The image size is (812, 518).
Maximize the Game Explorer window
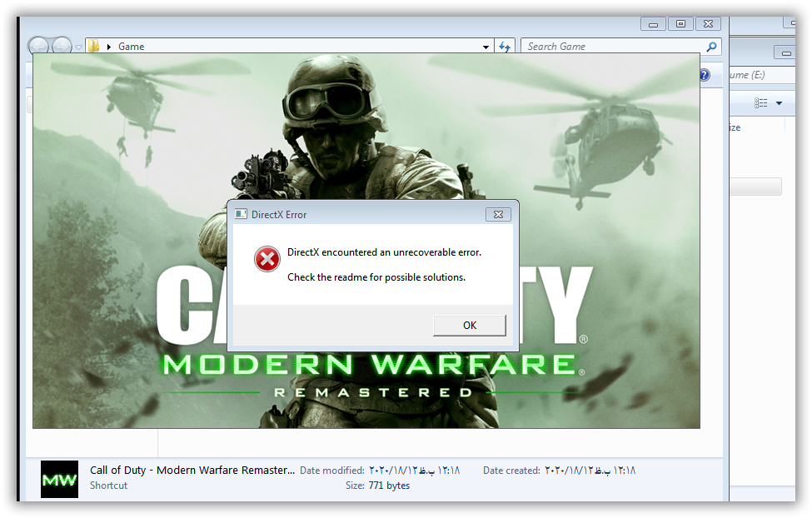point(680,24)
